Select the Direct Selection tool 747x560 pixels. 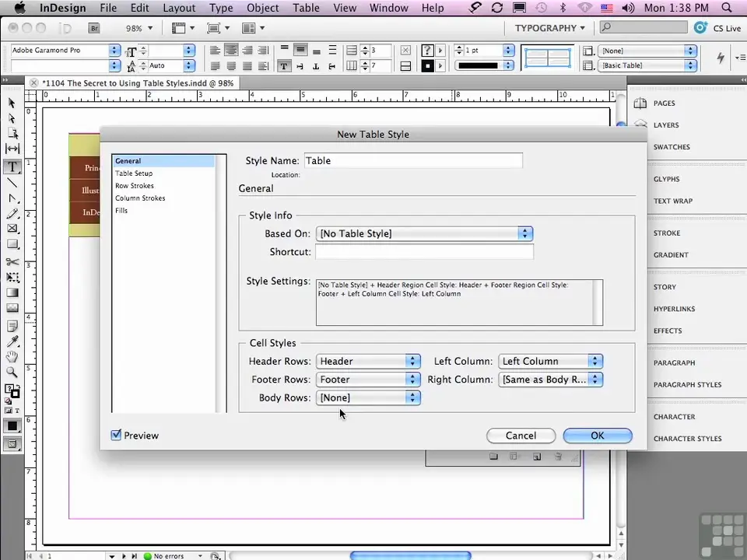(12, 118)
